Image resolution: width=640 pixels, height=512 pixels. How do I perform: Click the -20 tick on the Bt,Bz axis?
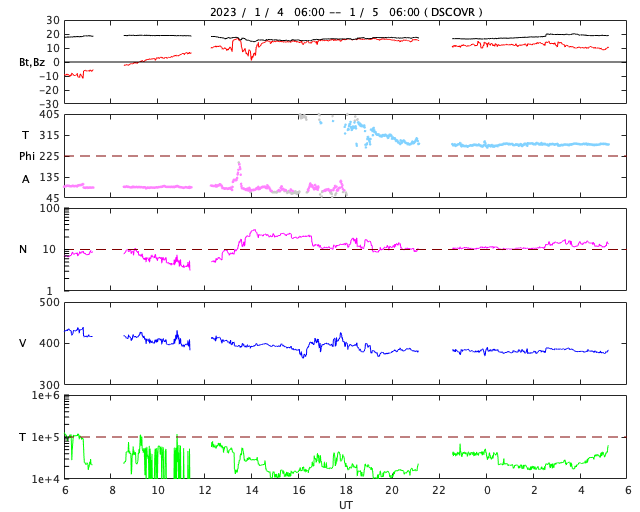[49, 90]
